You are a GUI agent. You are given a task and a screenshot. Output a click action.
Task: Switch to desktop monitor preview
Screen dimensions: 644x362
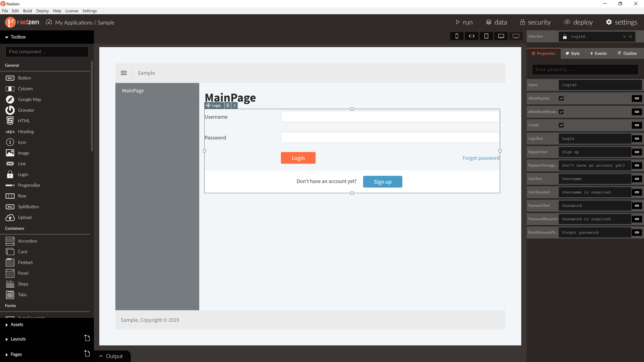pos(516,36)
